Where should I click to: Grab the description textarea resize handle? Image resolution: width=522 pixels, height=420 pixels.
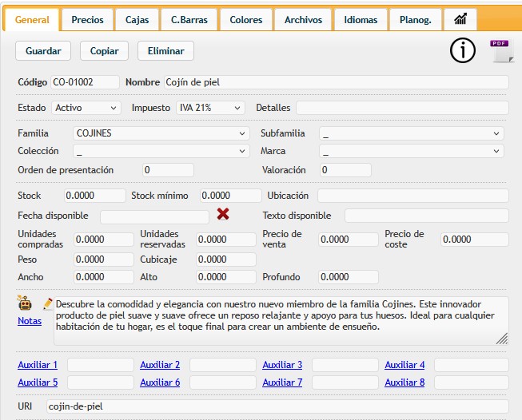(x=501, y=339)
